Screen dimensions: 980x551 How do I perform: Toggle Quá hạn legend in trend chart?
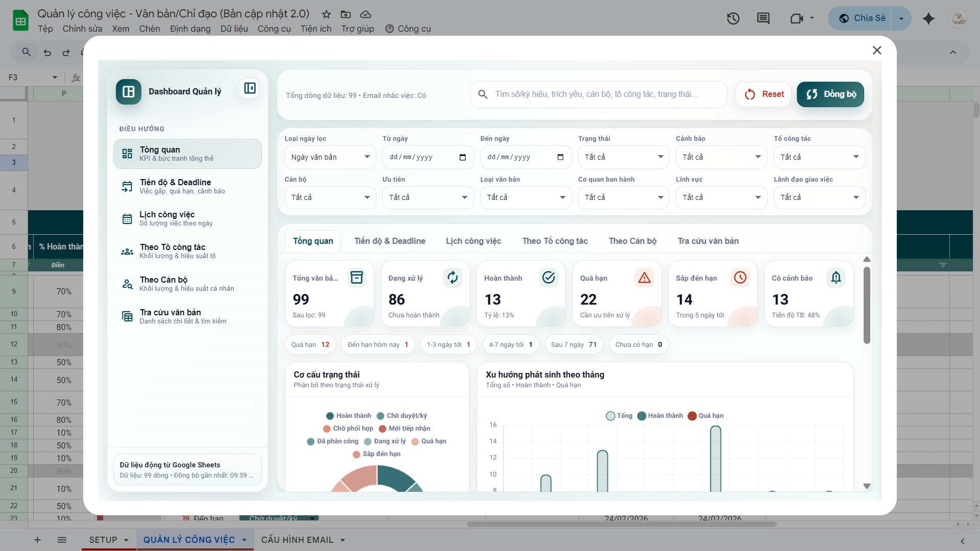[705, 416]
